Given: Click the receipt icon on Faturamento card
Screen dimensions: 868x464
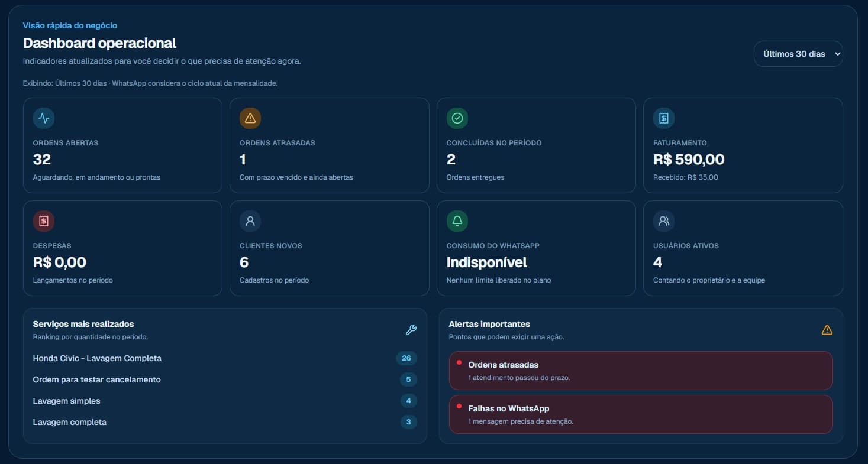Looking at the screenshot, I should pyautogui.click(x=664, y=118).
